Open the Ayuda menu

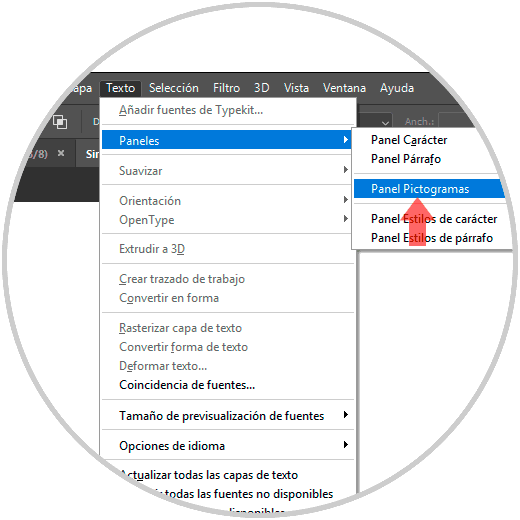(x=397, y=88)
